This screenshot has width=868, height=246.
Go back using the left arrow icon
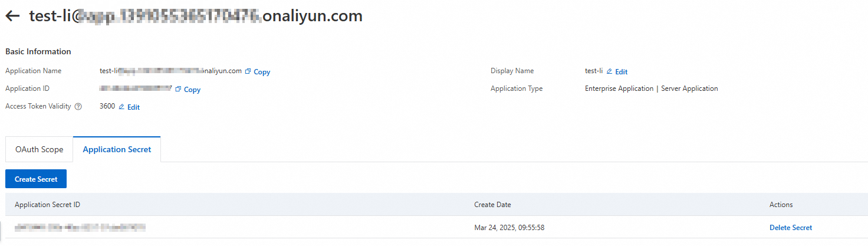point(12,17)
